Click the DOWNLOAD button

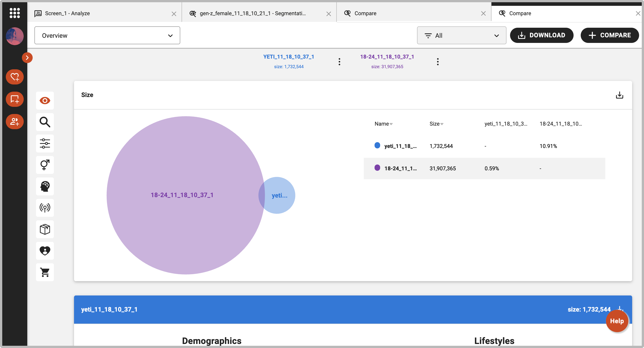542,35
